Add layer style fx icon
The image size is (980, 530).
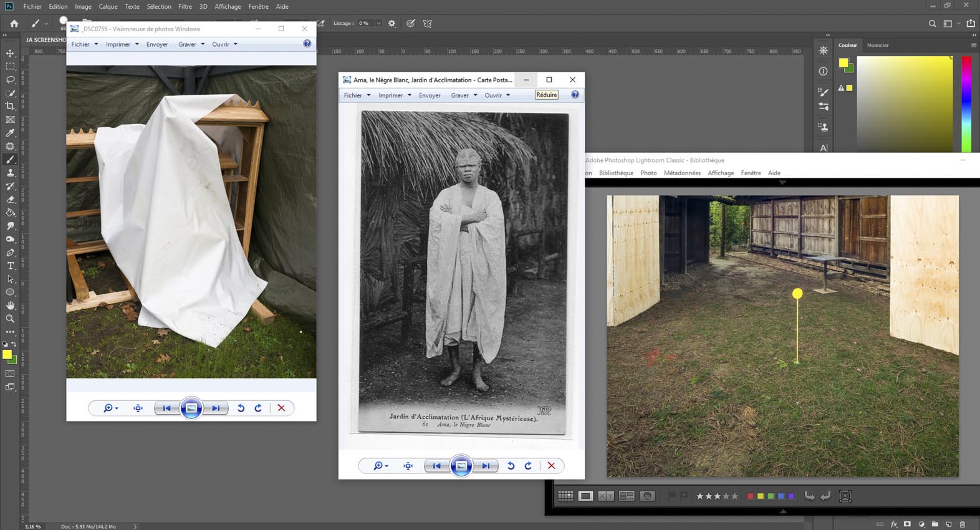(x=894, y=524)
